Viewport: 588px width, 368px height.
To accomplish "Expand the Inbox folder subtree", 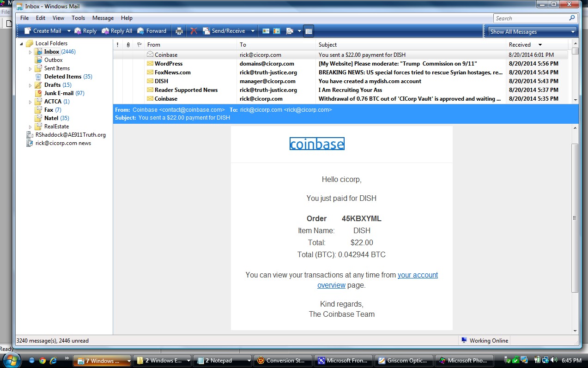I will [30, 52].
